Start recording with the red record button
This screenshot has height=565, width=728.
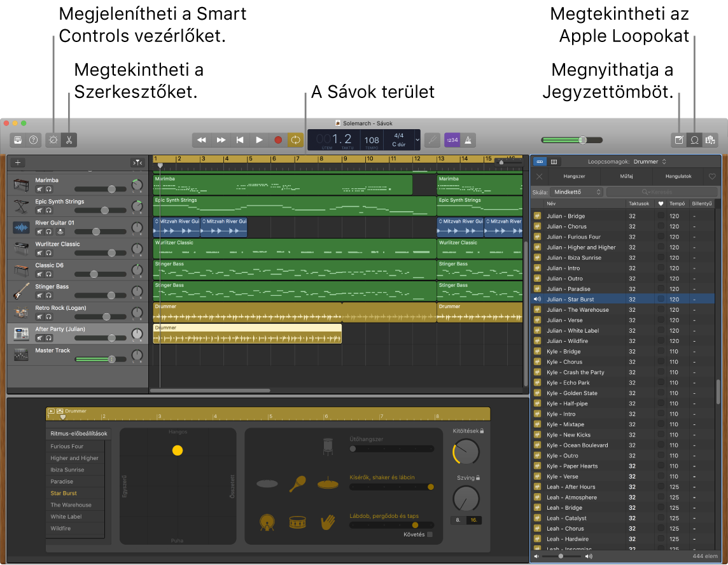pyautogui.click(x=278, y=140)
